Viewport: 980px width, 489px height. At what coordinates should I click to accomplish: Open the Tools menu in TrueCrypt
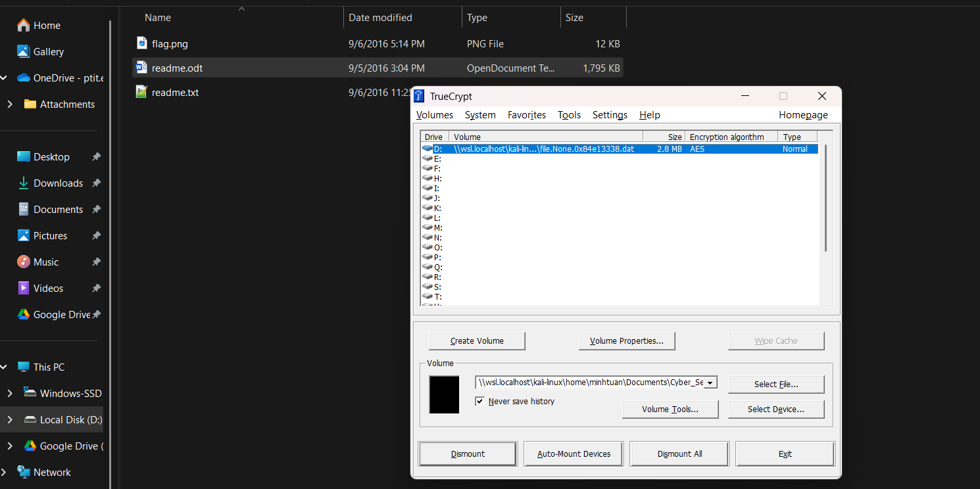click(x=569, y=115)
